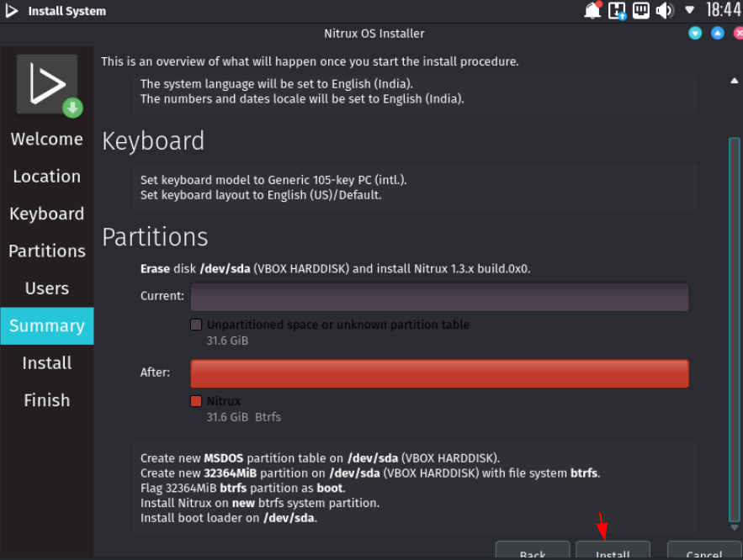Click the teal window dropdown button

pos(695,33)
